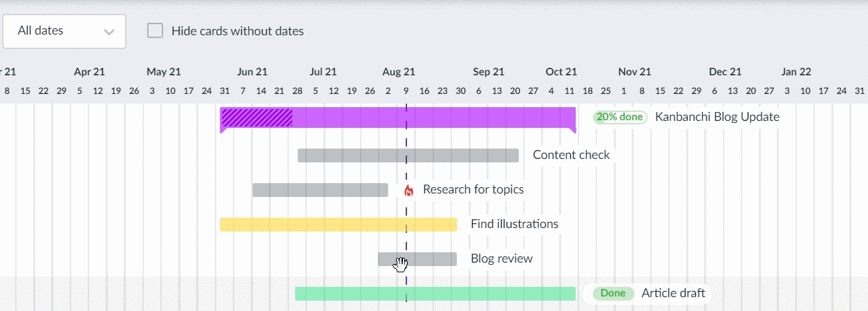Click the red fire icon near Research for topics
This screenshot has width=868, height=311.
point(408,190)
